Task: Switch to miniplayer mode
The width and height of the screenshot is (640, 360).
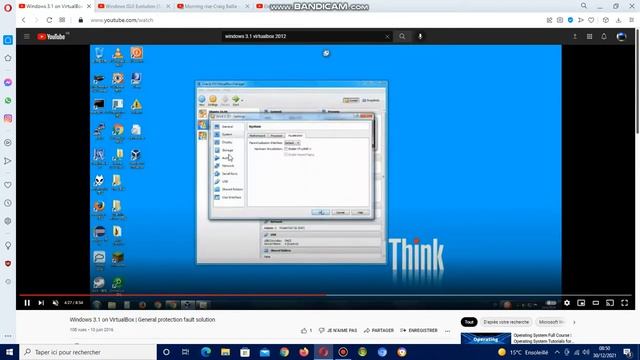Action: [x=581, y=303]
